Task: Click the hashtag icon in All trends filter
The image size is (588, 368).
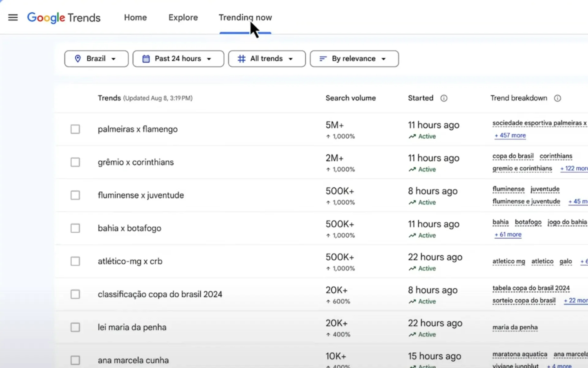Action: tap(242, 59)
